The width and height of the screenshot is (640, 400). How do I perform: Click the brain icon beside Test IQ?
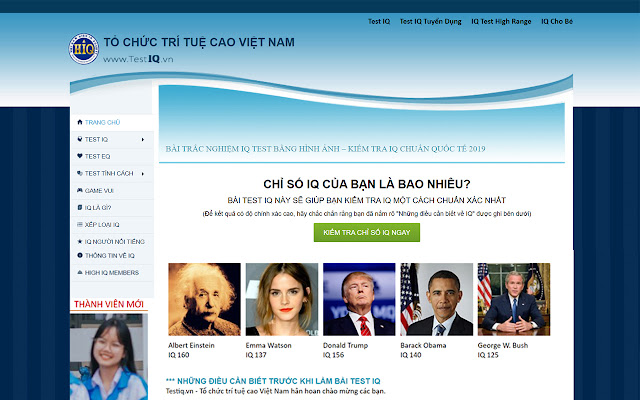click(x=80, y=139)
